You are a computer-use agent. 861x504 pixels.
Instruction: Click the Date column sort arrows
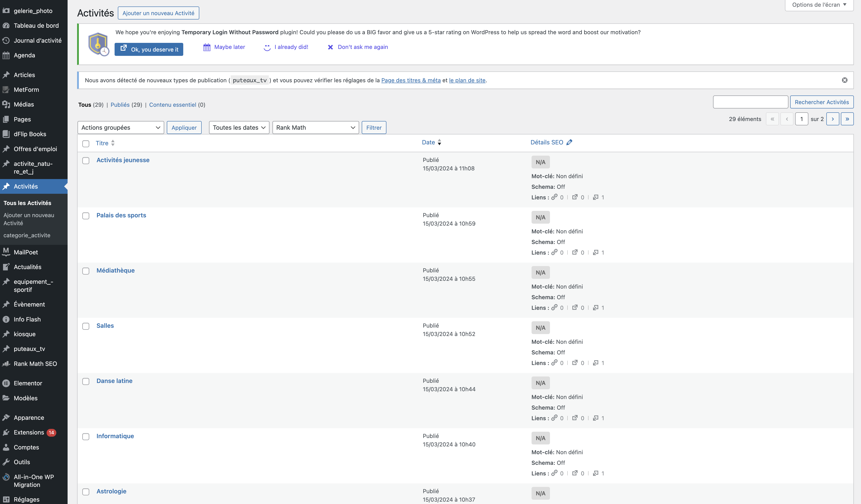click(439, 142)
